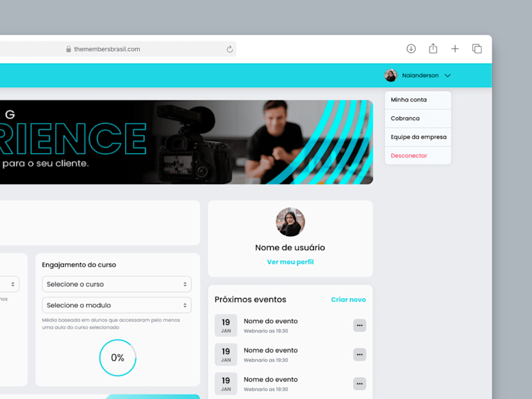The image size is (532, 399).
Task: Open the Selecione o curso dropdown
Action: [117, 285]
